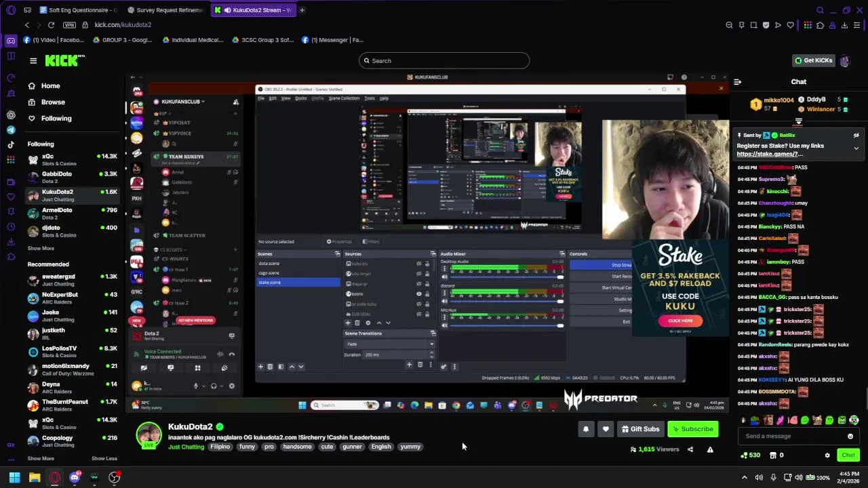The height and width of the screenshot is (488, 868).
Task: Share the stream with share icon
Action: (x=690, y=449)
